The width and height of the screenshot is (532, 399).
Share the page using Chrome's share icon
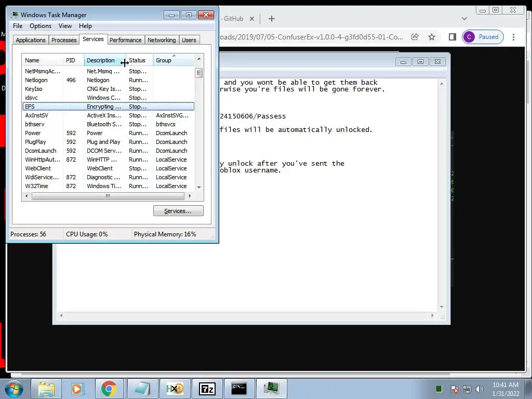pos(415,37)
